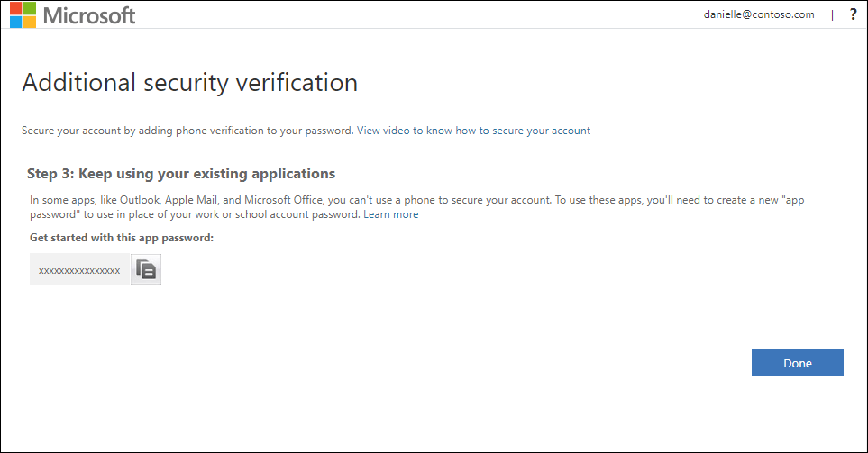Click the paragraph mentioning Outlook and Apple Mail
The width and height of the screenshot is (868, 453).
pos(416,207)
